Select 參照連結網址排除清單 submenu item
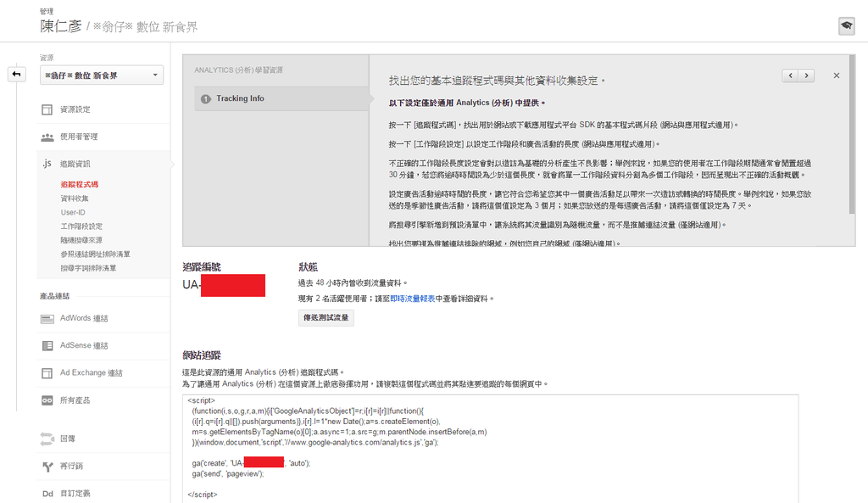 click(95, 254)
